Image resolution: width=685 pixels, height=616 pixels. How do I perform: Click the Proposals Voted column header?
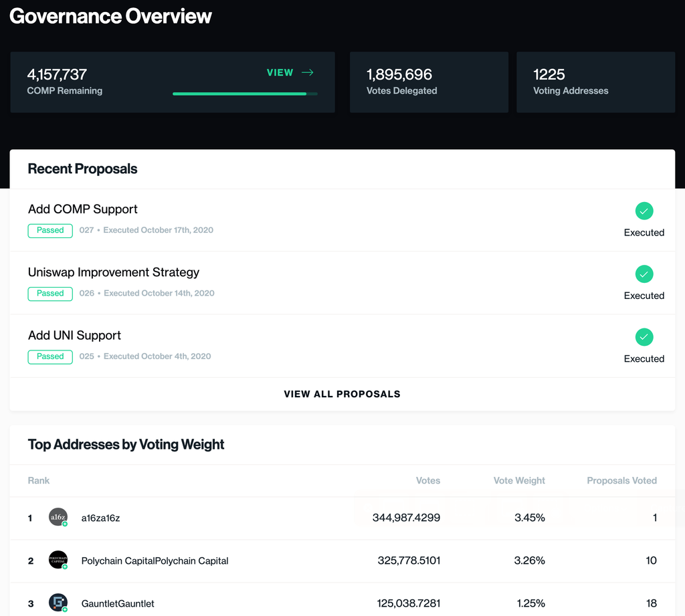[621, 481]
